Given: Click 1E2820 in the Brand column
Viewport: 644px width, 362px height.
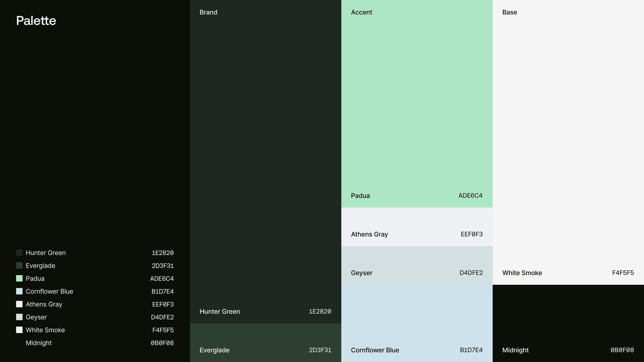Looking at the screenshot, I should [320, 311].
